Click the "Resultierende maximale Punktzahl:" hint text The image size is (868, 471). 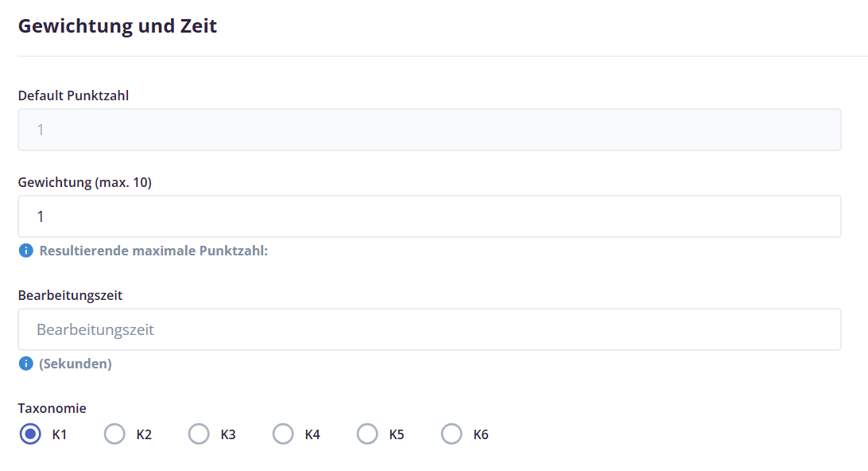153,251
